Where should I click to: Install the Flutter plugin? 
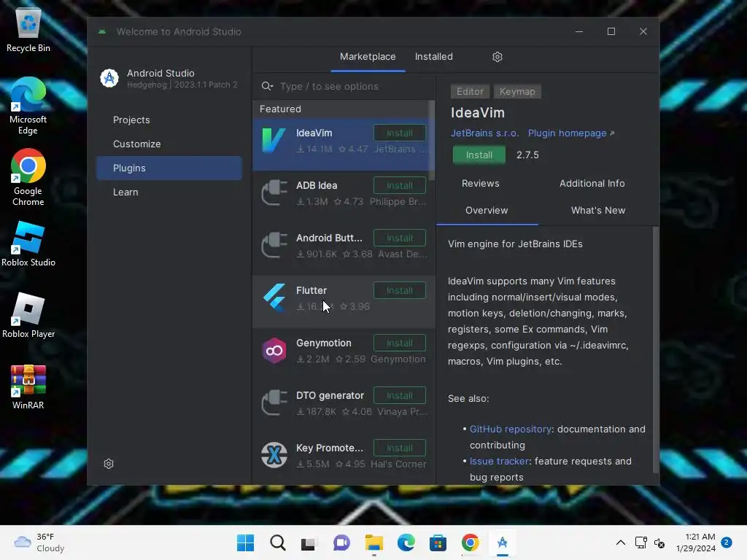point(399,290)
